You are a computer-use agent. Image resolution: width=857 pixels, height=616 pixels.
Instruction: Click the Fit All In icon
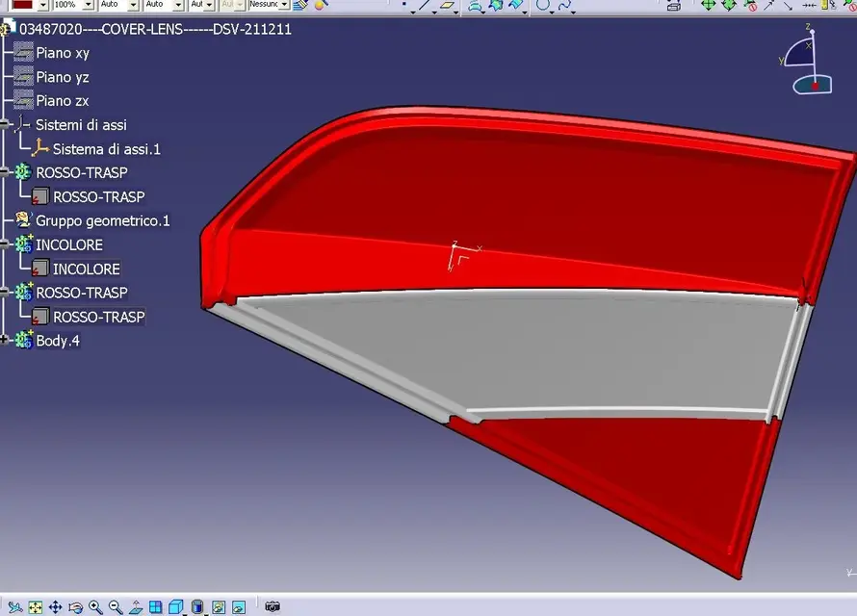35,607
